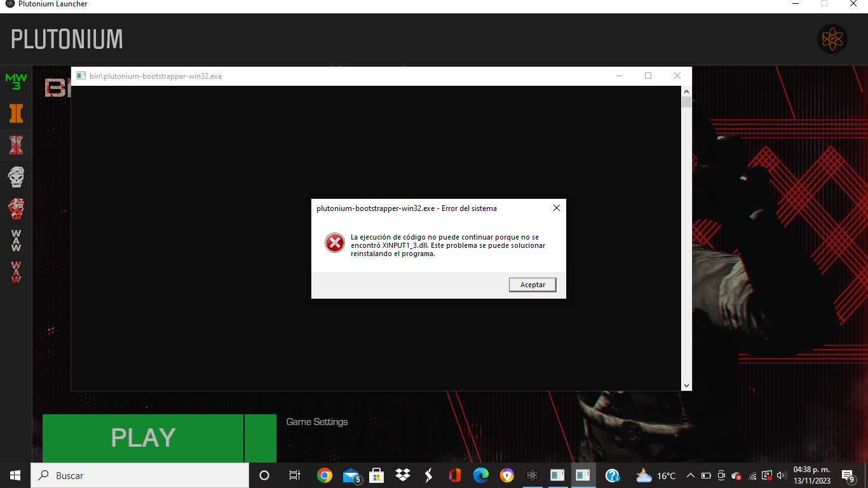Image resolution: width=868 pixels, height=488 pixels.
Task: Click the Buscar search box
Action: [140, 475]
